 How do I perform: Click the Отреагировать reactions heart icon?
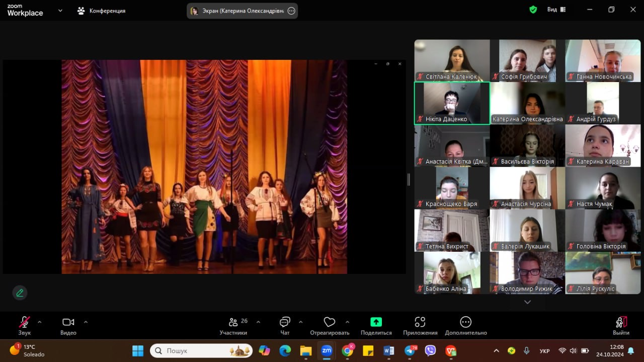[330, 322]
